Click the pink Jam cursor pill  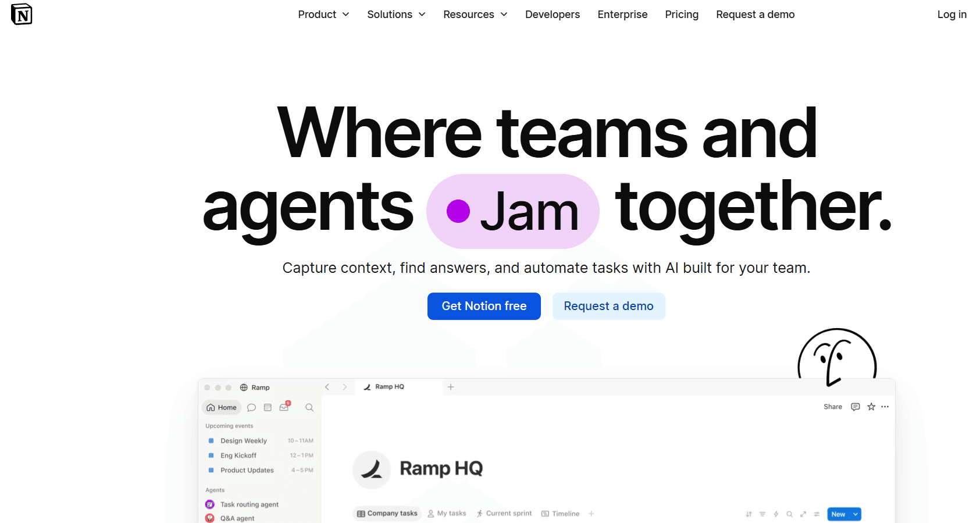click(x=513, y=211)
